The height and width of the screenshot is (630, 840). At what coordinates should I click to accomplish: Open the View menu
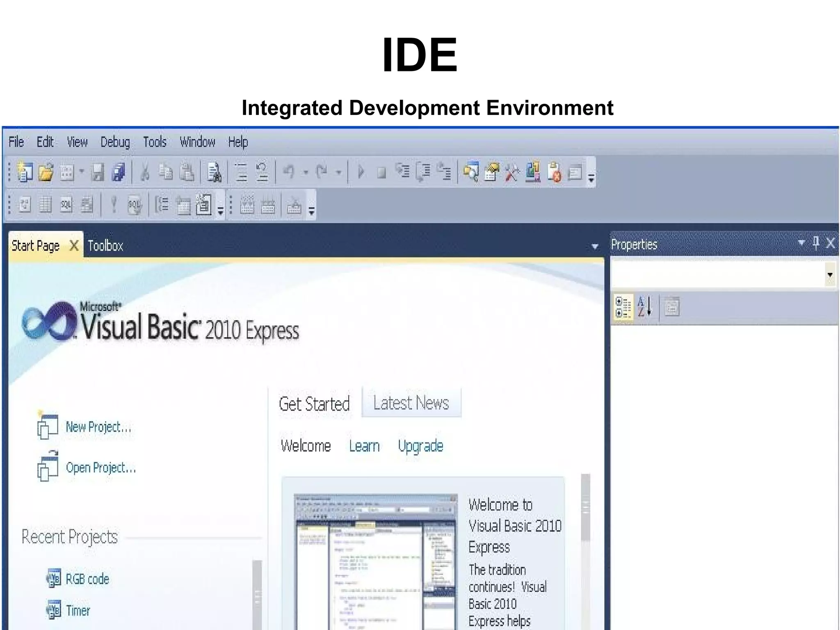pyautogui.click(x=77, y=142)
